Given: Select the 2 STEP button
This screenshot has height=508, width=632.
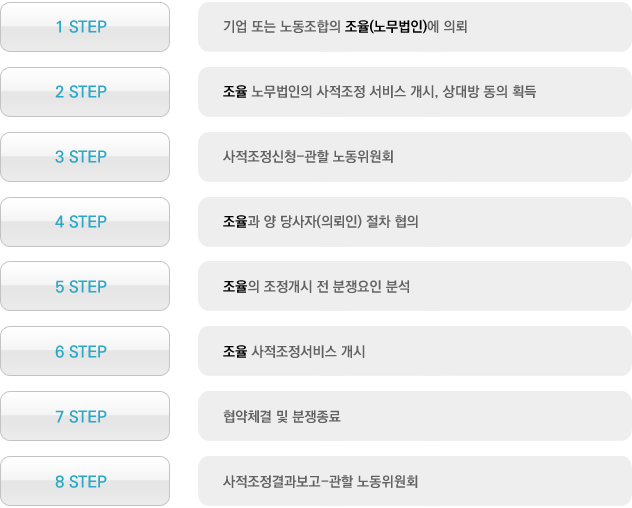Looking at the screenshot, I should tap(85, 92).
